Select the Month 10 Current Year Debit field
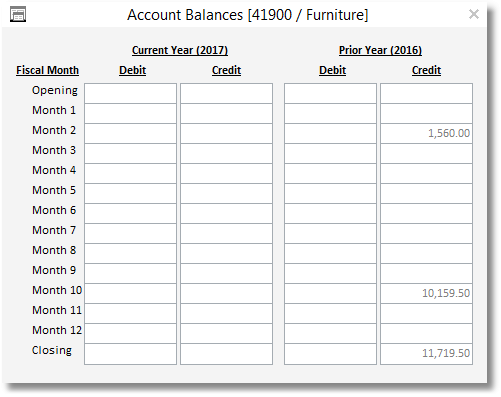The height and width of the screenshot is (397, 501). tap(130, 293)
